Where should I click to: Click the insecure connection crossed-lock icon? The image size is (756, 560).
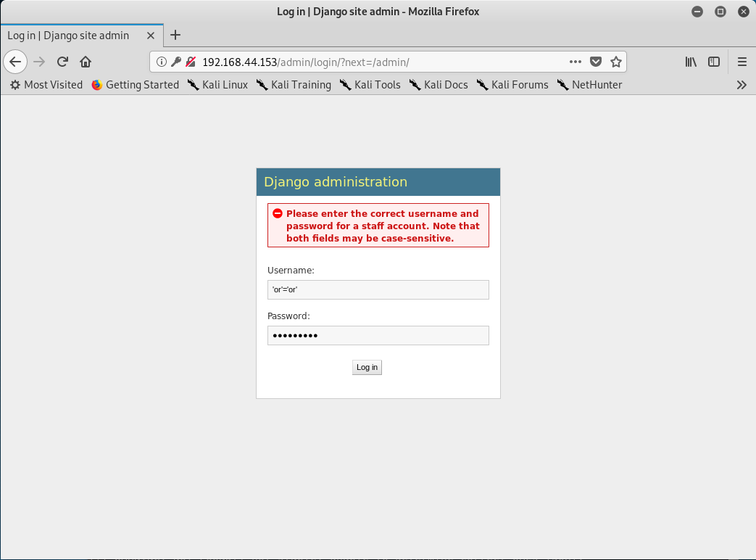pyautogui.click(x=191, y=62)
